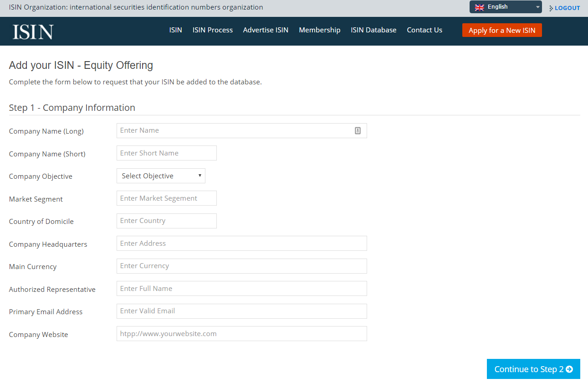Click the contact card icon in Company Name field

pyautogui.click(x=358, y=131)
